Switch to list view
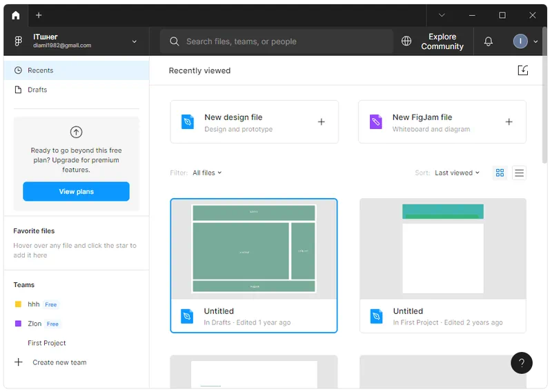Screen dimensions: 552x392 (x=519, y=173)
